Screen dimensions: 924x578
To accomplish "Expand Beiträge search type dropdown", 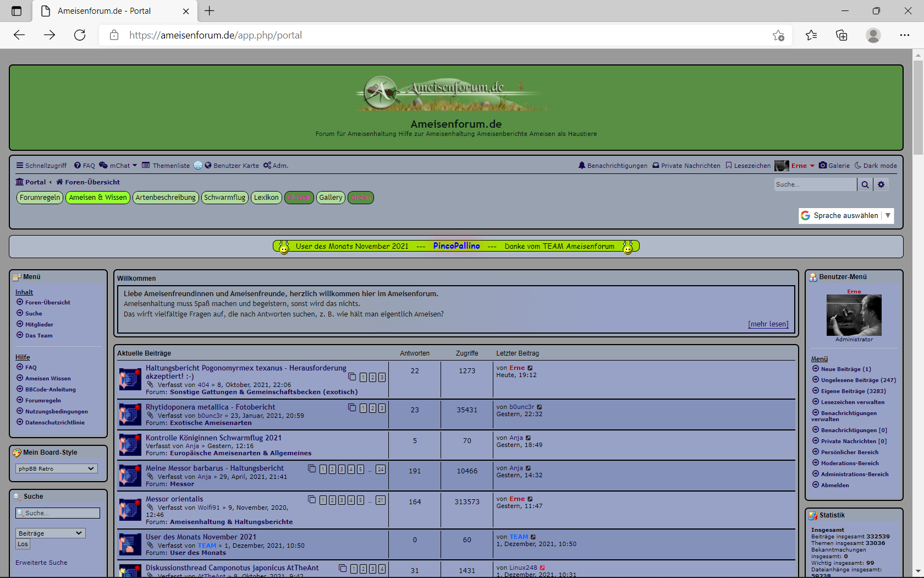I will pyautogui.click(x=50, y=533).
